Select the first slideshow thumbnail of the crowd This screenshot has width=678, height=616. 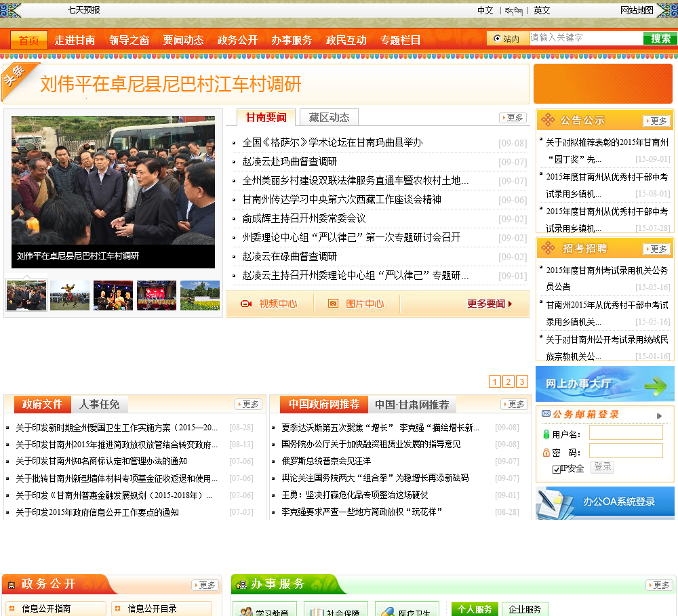26,295
